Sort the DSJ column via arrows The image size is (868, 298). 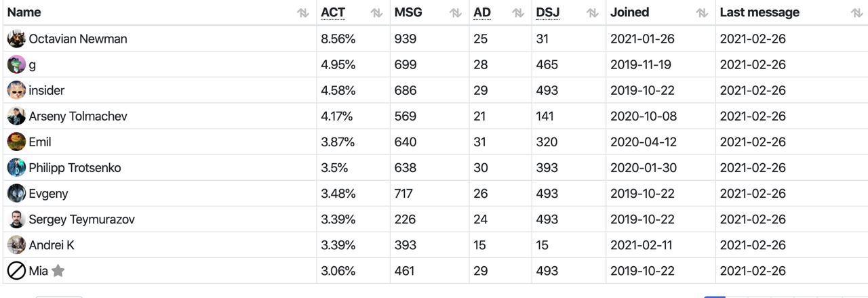[x=592, y=13]
